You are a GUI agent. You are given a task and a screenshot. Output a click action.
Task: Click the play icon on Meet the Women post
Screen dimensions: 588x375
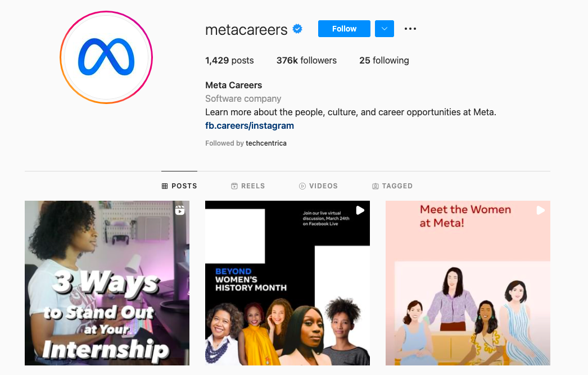click(x=540, y=210)
